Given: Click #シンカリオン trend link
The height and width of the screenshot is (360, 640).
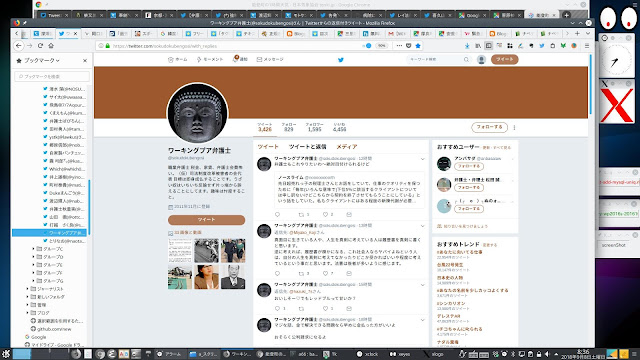Looking at the screenshot, I should [451, 303].
